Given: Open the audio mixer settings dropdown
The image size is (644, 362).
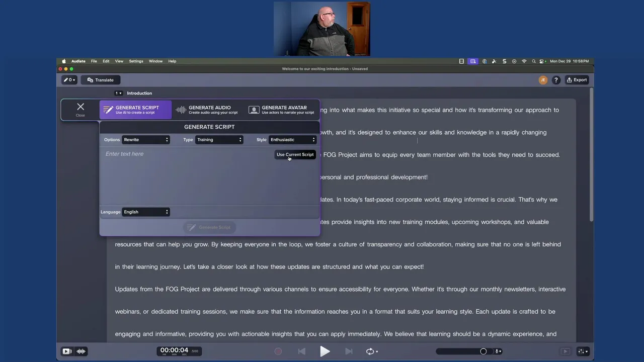Looking at the screenshot, I should click(x=583, y=351).
